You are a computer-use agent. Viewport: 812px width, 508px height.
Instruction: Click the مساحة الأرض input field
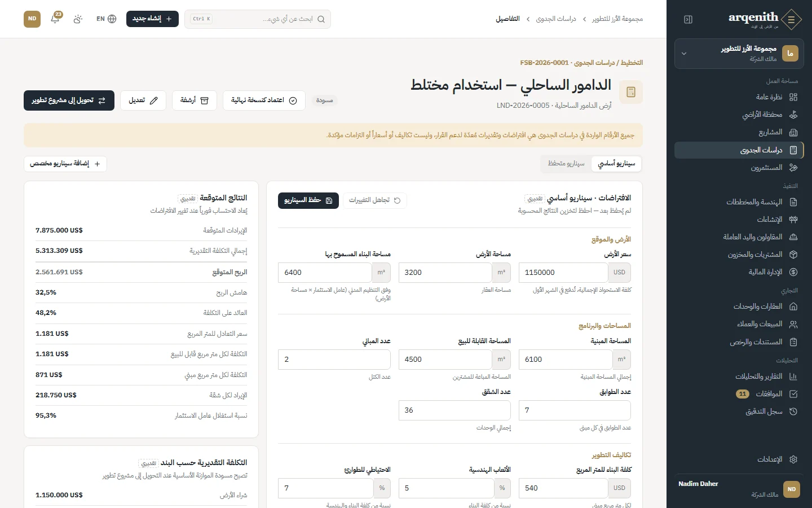click(445, 273)
